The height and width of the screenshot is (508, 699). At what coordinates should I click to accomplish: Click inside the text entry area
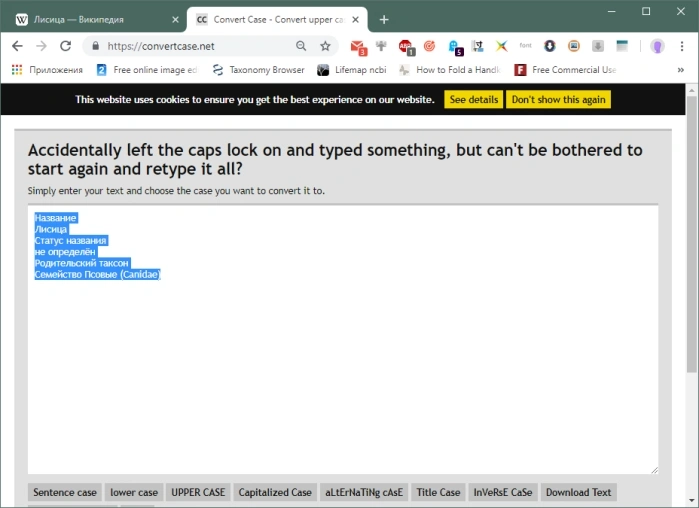pos(343,340)
